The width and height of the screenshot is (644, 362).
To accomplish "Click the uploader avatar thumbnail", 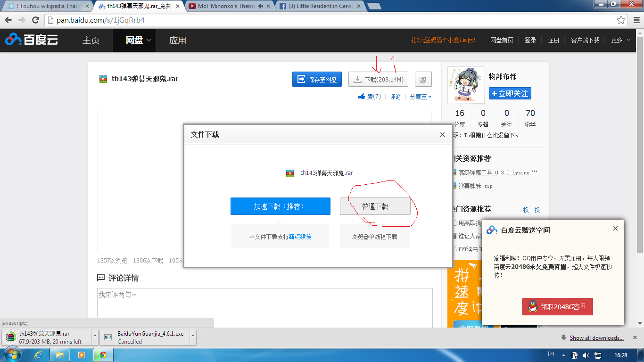I will coord(465,85).
